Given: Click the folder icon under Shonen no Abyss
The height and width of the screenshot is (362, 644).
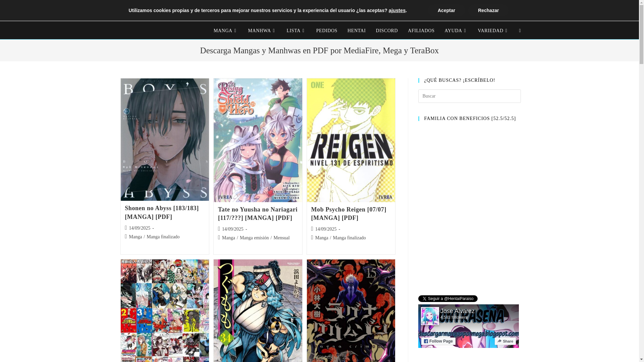Looking at the screenshot, I should click(126, 237).
